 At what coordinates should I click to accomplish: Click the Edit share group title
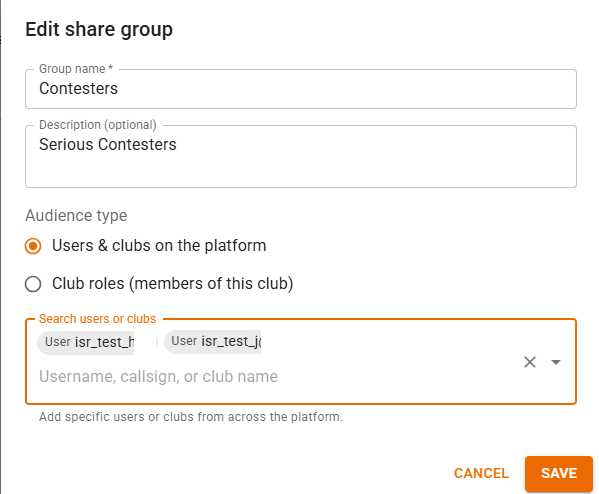coord(99,29)
